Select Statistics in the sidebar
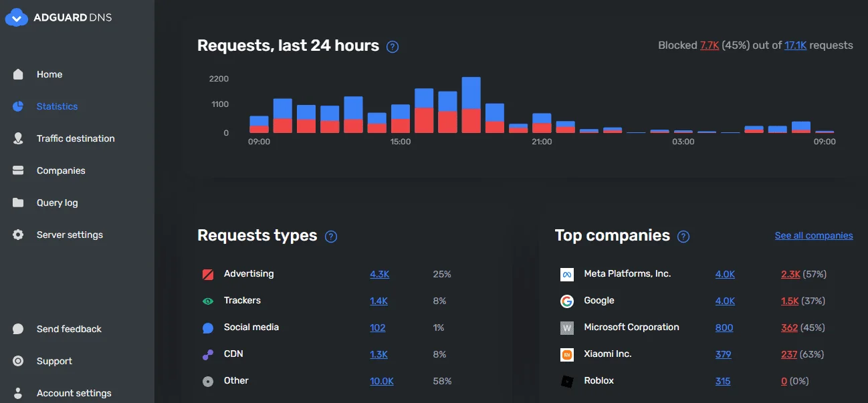This screenshot has width=868, height=403. coord(57,106)
